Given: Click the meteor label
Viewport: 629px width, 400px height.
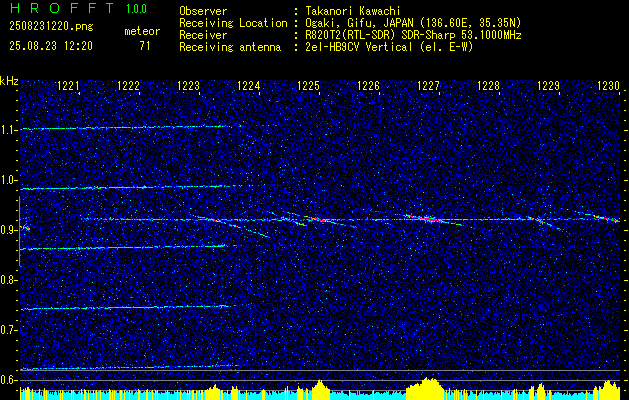Looking at the screenshot, I should pos(142,31).
